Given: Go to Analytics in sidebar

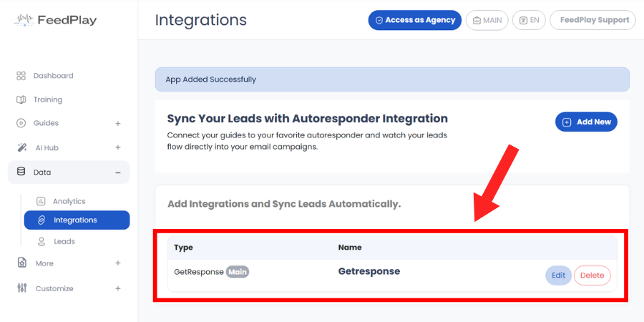Looking at the screenshot, I should pyautogui.click(x=69, y=201).
